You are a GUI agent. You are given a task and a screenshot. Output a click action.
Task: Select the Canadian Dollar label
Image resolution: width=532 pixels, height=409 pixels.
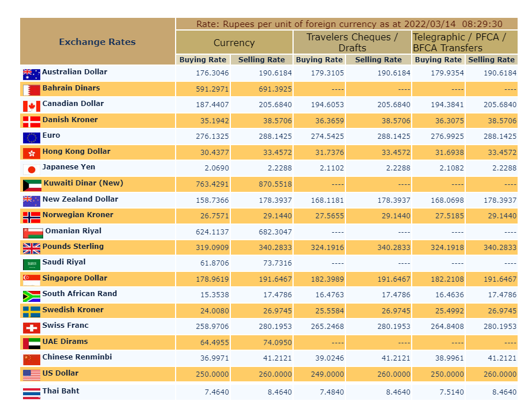(73, 104)
